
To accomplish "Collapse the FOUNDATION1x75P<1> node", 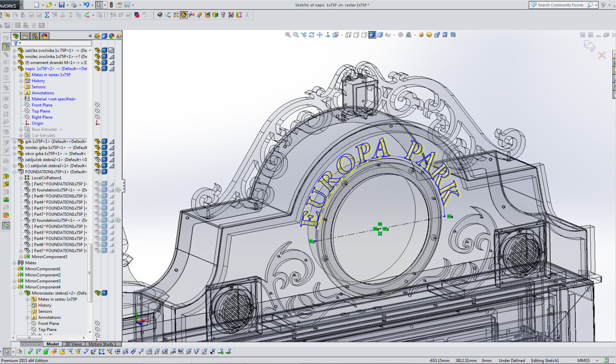I will click(14, 172).
